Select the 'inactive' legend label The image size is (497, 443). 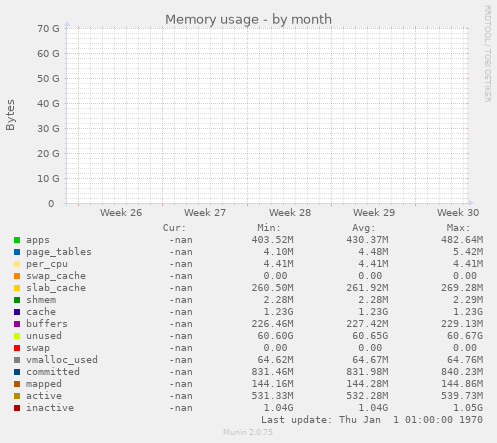(x=50, y=408)
